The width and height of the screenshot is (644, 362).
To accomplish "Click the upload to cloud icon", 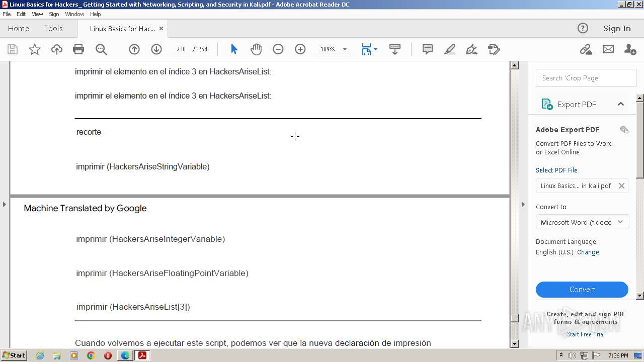I will click(57, 49).
